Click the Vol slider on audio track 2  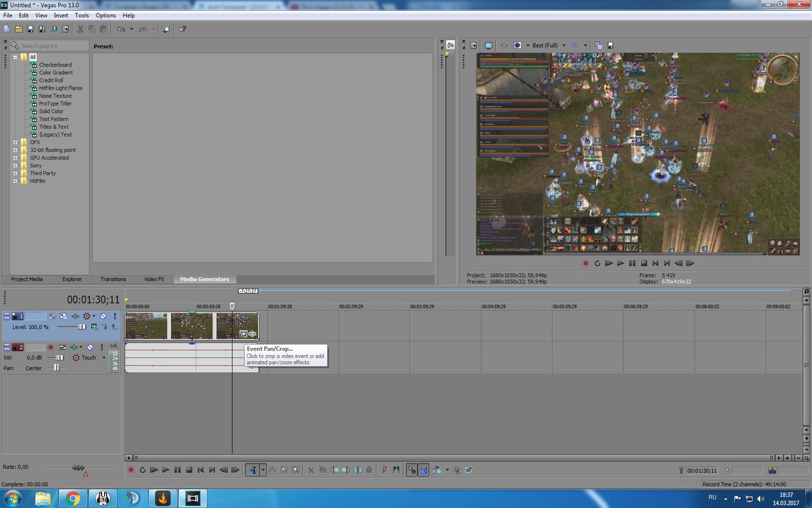pos(59,358)
